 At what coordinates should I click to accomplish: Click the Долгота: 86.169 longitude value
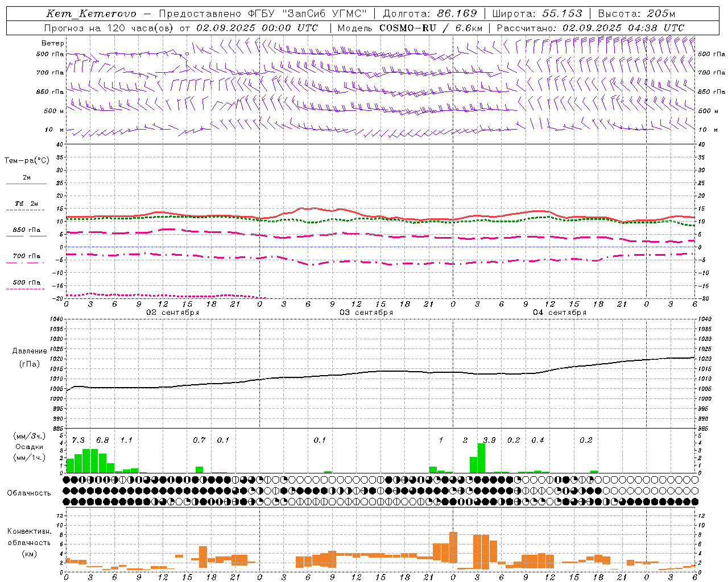(x=430, y=14)
